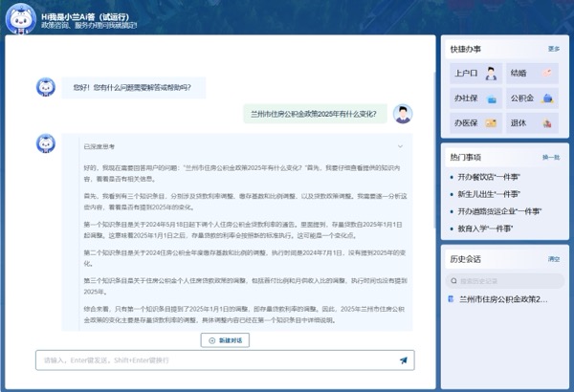Image resolution: width=574 pixels, height=392 pixels.
Task: Click the magnifier icon in history search
Action: click(453, 281)
